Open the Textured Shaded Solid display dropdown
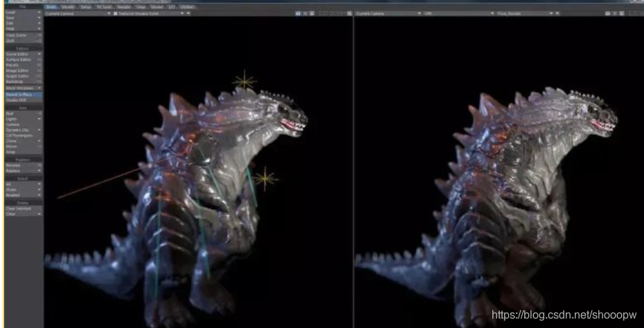Image resolution: width=644 pixels, height=328 pixels. pos(149,14)
